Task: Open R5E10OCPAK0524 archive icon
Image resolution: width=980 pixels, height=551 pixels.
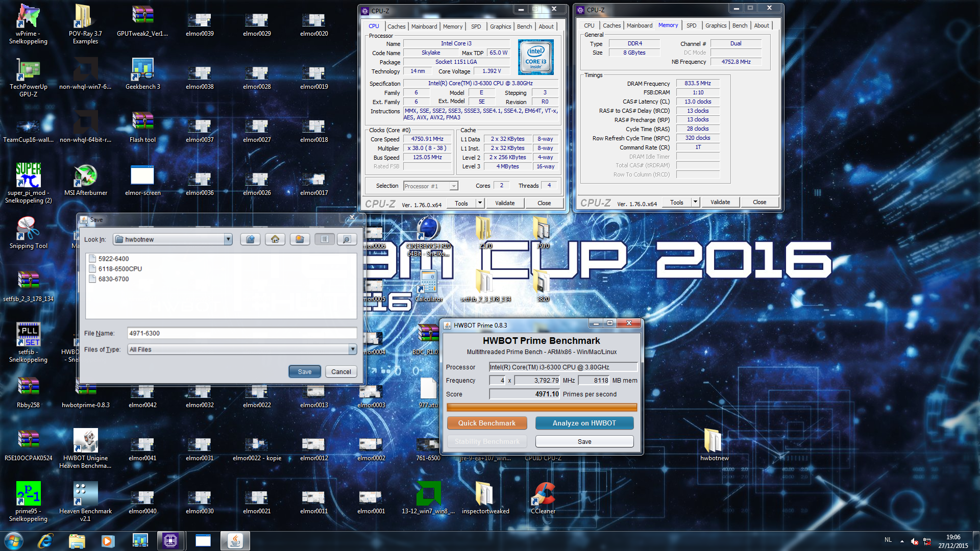Action: (x=28, y=445)
